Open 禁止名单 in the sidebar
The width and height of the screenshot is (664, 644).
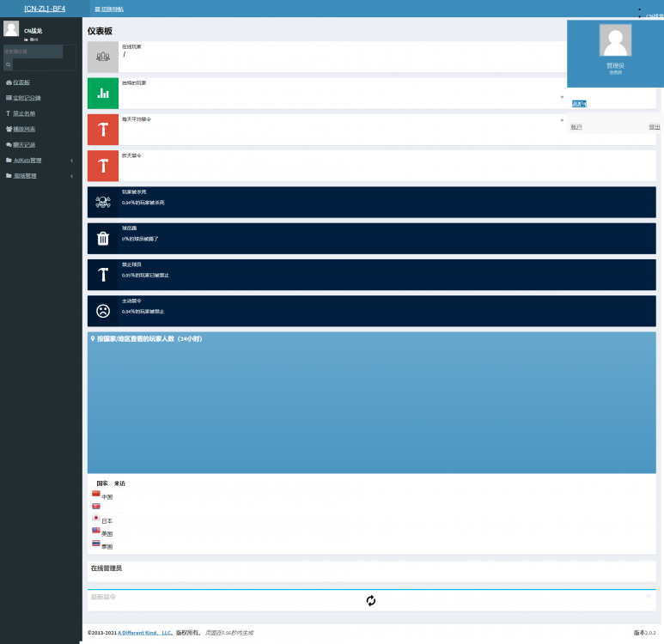21,113
